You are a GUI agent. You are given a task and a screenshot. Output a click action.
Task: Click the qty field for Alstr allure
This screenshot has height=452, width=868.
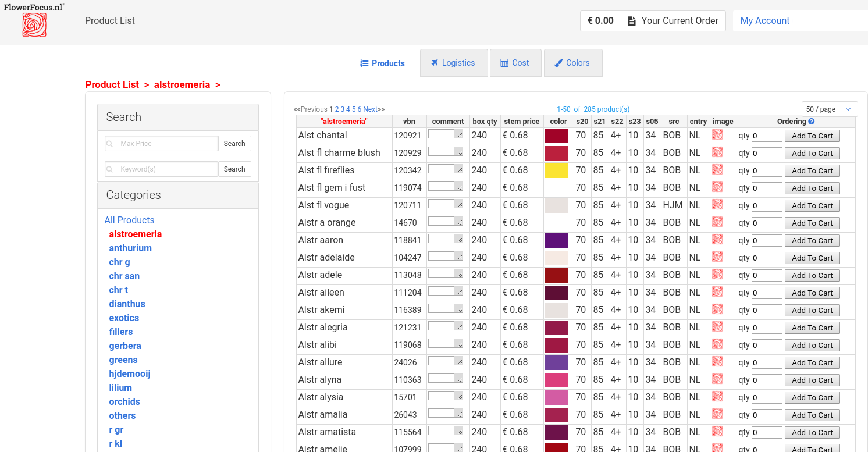pyautogui.click(x=766, y=362)
